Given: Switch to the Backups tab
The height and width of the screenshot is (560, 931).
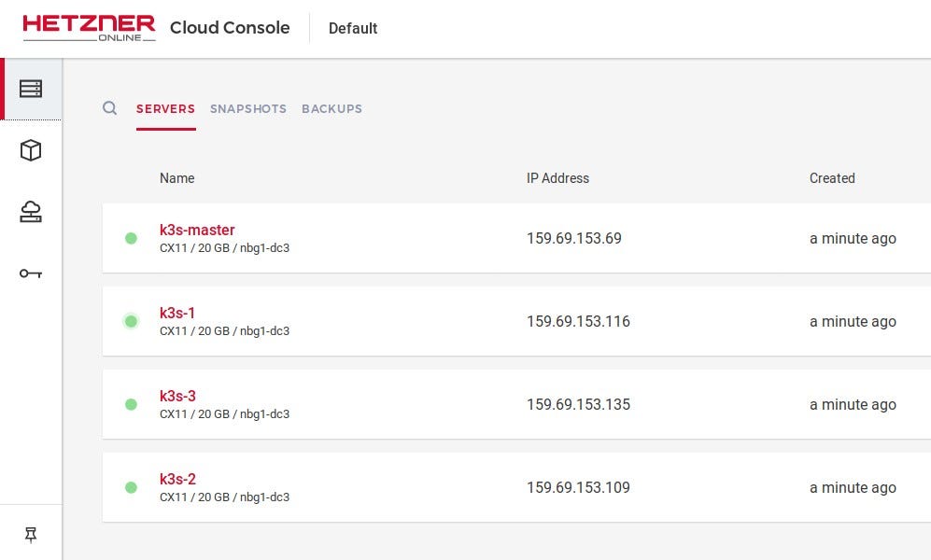Looking at the screenshot, I should pyautogui.click(x=331, y=109).
